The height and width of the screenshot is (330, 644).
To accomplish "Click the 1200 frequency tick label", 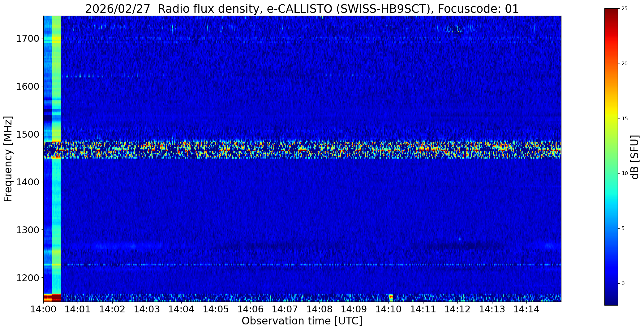I will pos(28,278).
